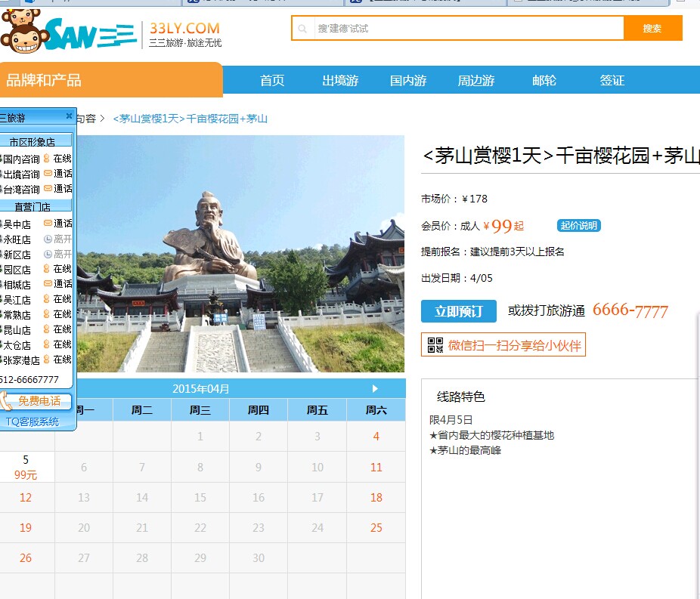
Task: Open the 起价说明 price note
Action: tap(578, 226)
